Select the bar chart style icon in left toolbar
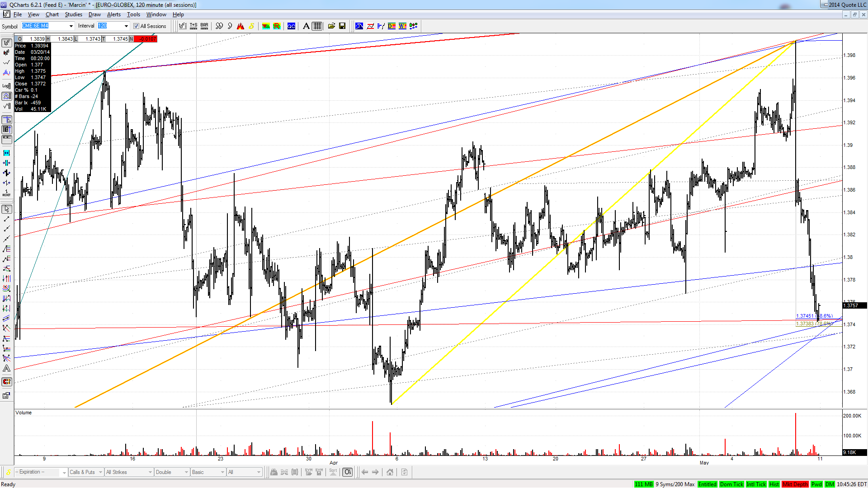The image size is (868, 488). click(6, 42)
